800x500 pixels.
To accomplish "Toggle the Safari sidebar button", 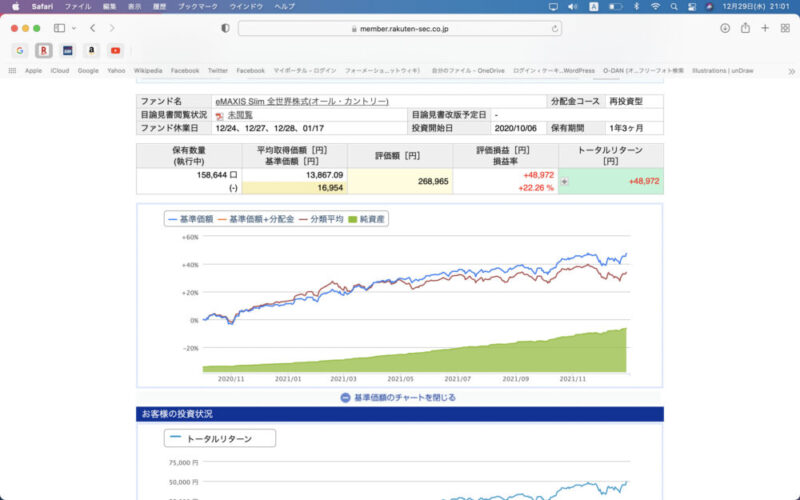I will 59,28.
